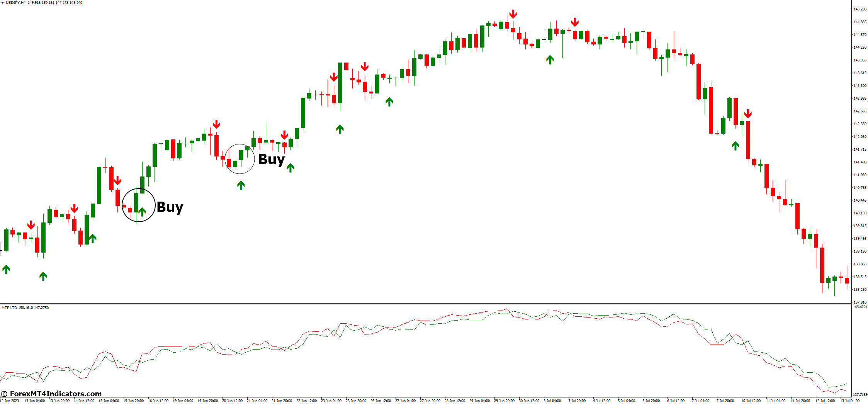868x404 pixels.
Task: Click the 137.910 price on the right axis
Action: pos(860,302)
